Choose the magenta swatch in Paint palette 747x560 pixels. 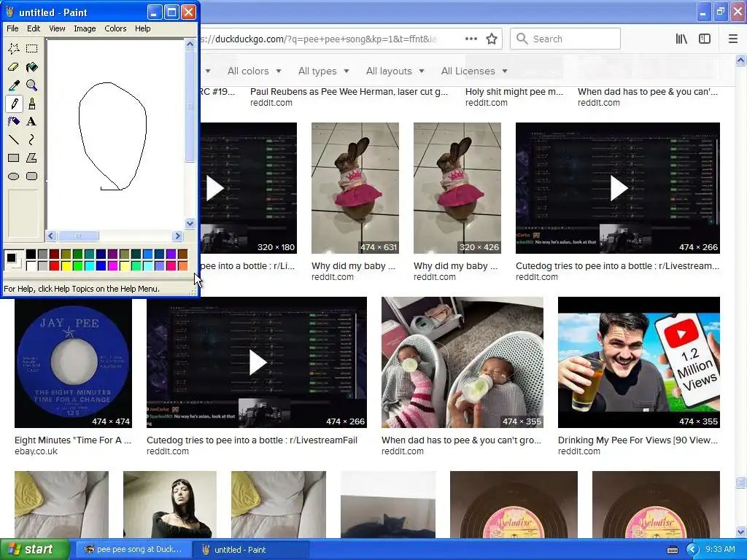[112, 265]
